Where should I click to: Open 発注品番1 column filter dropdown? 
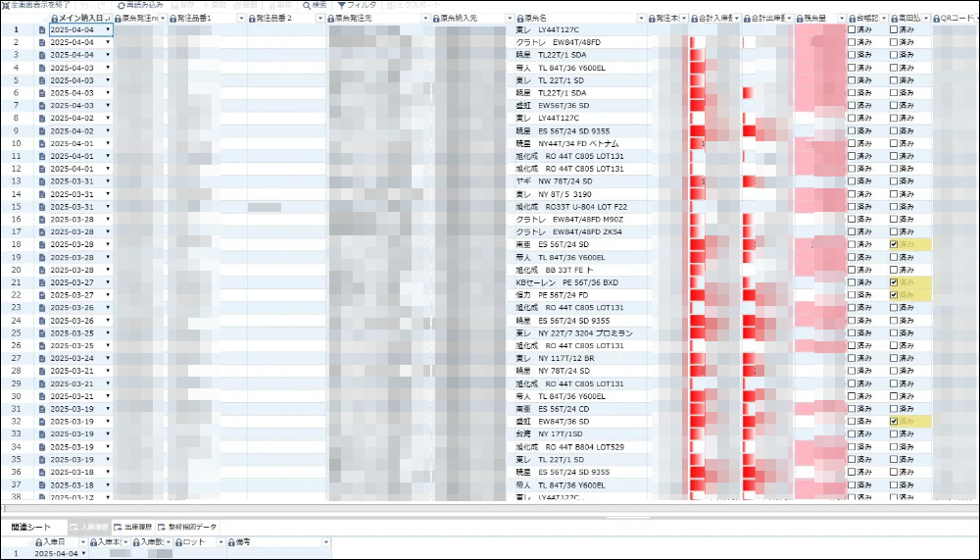241,19
